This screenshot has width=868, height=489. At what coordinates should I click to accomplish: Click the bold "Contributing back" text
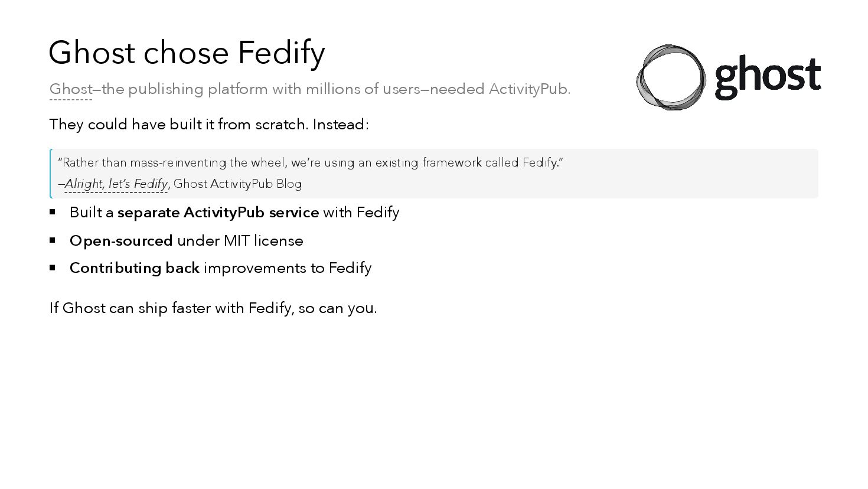134,268
